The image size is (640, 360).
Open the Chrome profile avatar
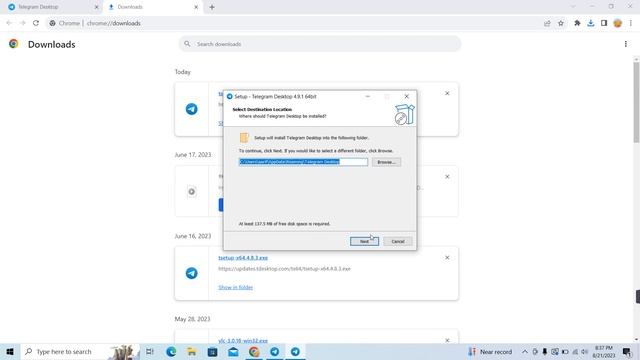(x=618, y=23)
